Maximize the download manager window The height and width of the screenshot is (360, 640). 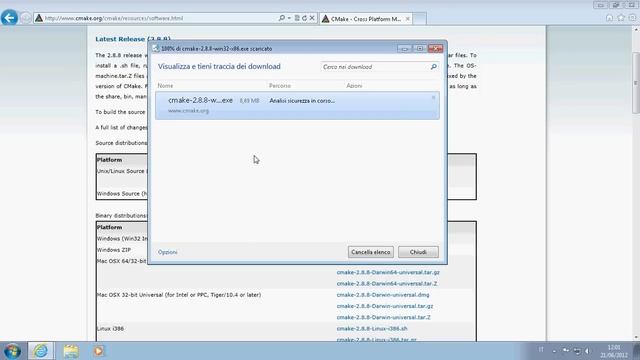coord(420,49)
